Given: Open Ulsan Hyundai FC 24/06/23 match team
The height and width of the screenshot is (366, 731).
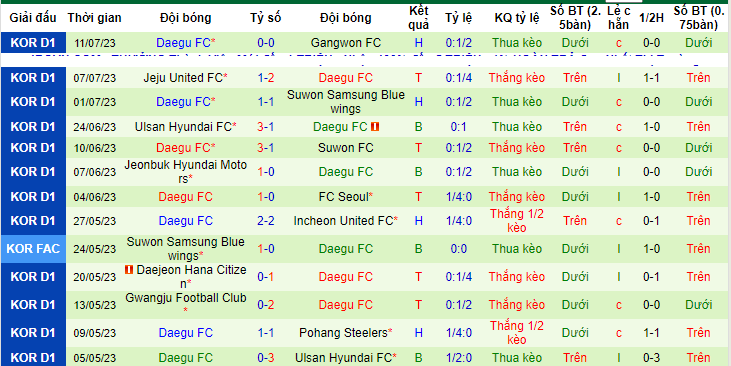Looking at the screenshot, I should tap(183, 126).
